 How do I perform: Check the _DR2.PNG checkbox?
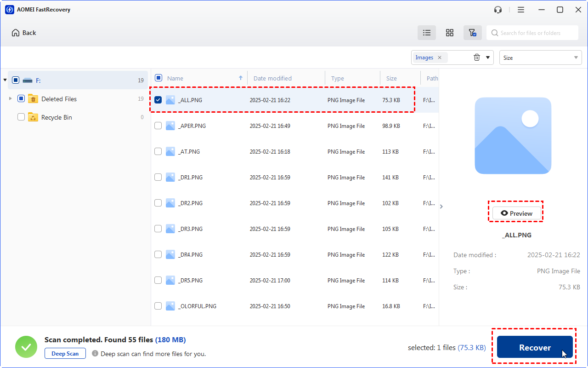click(x=158, y=203)
